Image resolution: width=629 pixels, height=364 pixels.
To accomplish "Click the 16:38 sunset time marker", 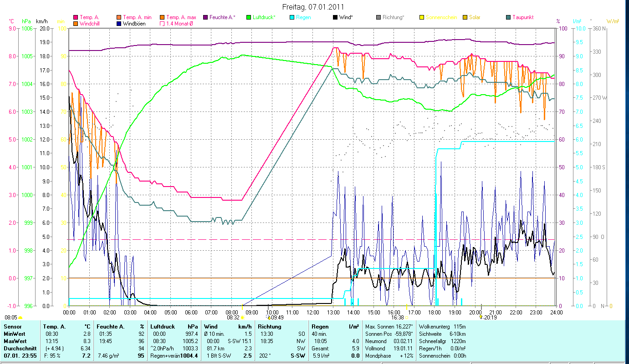I will click(x=398, y=318).
